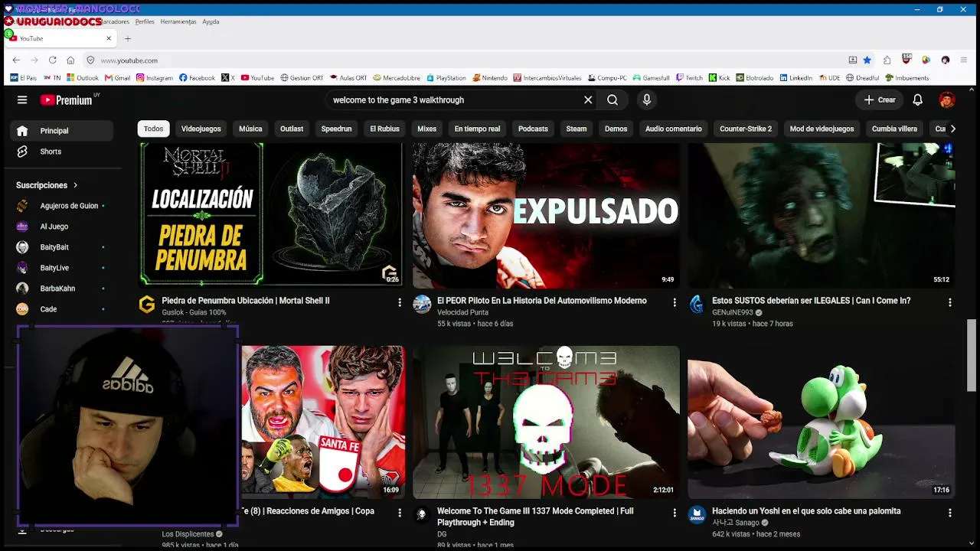This screenshot has height=551, width=980.
Task: Select the Counter-Strike 2 filter chip
Action: (x=746, y=129)
